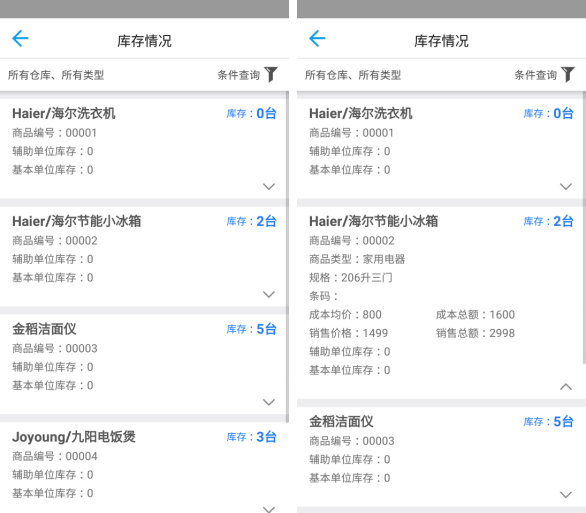Expand 海尔节能小冰箱 details in left list
The height and width of the screenshot is (513, 586).
coord(269,294)
